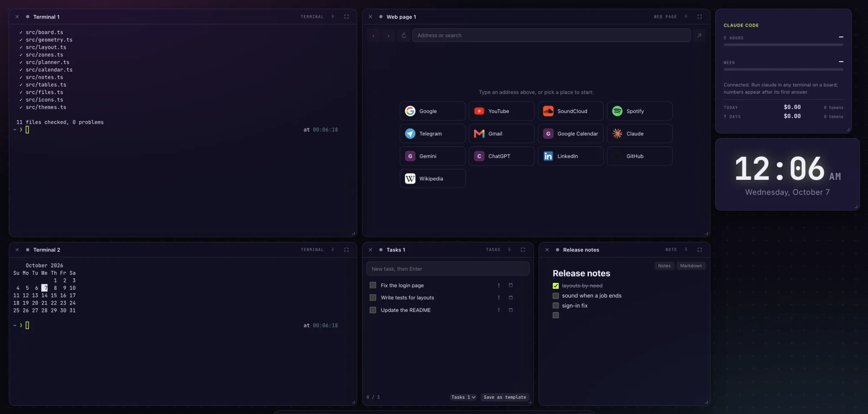Switch note to Notes view

[664, 266]
